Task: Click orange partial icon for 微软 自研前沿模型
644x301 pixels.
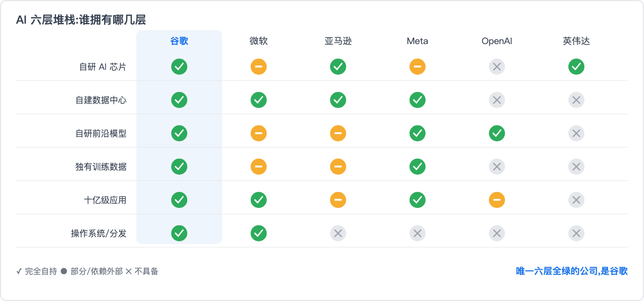Action: [x=259, y=133]
